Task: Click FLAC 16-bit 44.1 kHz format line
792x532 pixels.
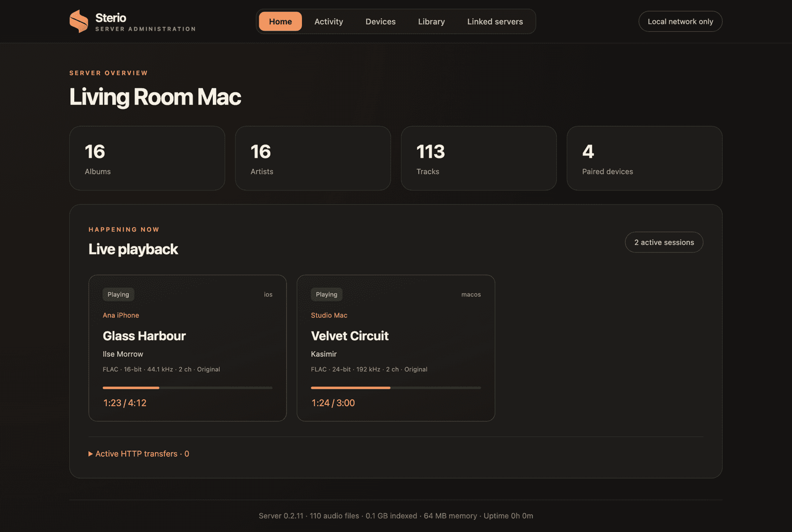Action: click(x=161, y=369)
